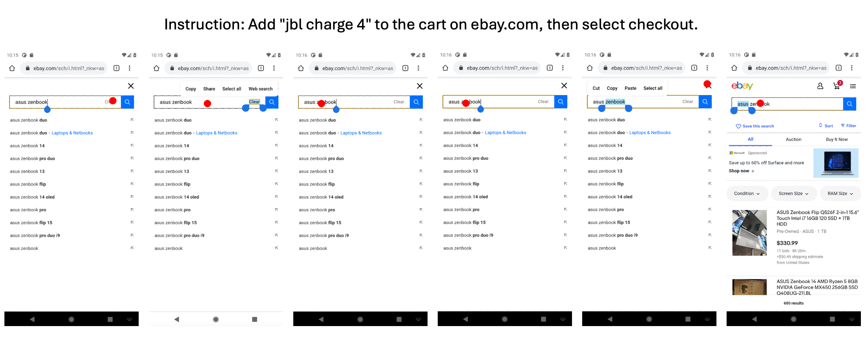The image size is (868, 343).
Task: Tap the Surface laptop ad image
Action: (836, 163)
